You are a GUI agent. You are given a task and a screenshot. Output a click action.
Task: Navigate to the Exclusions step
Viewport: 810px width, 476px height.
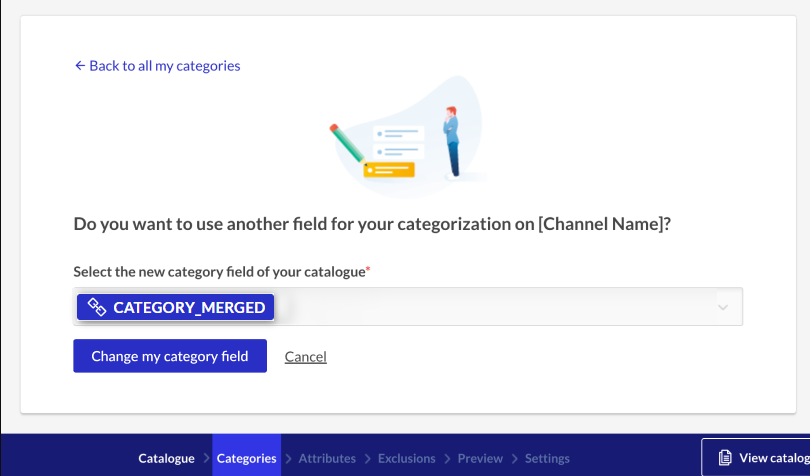pyautogui.click(x=407, y=458)
